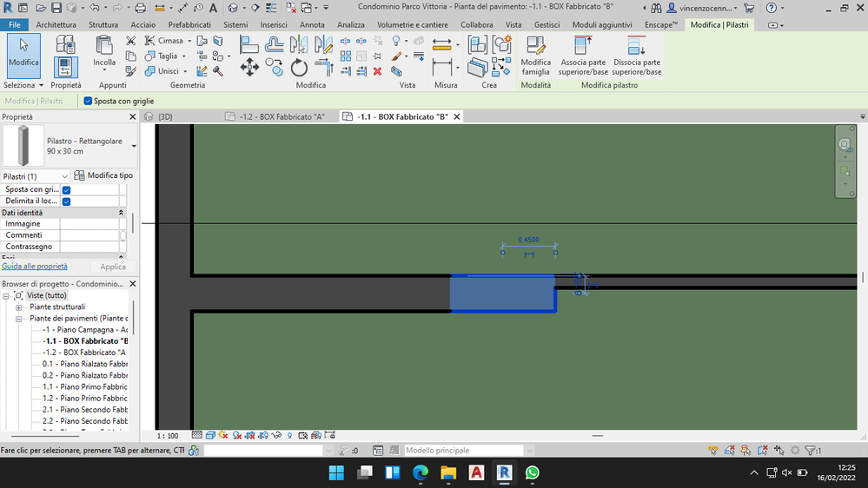This screenshot has width=868, height=488.
Task: Click the worksets icon in status bar
Action: point(194,451)
